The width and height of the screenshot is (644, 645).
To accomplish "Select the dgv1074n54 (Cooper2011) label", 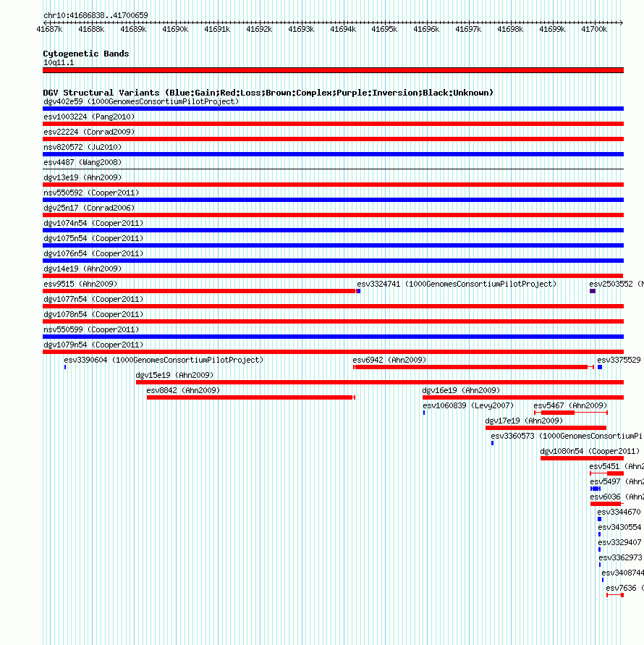I will [x=93, y=224].
